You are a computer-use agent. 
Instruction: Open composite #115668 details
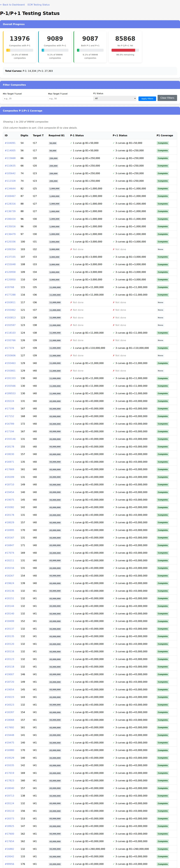tap(10, 158)
